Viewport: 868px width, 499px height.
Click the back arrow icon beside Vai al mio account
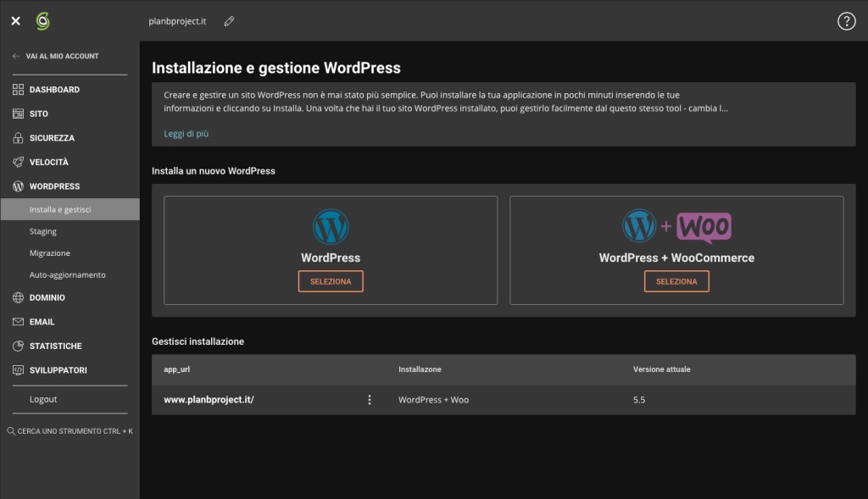point(16,56)
